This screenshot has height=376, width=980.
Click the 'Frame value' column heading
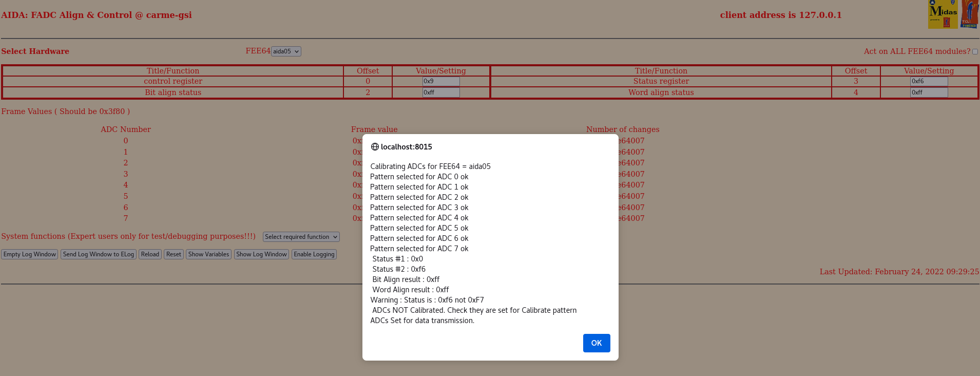click(x=374, y=129)
